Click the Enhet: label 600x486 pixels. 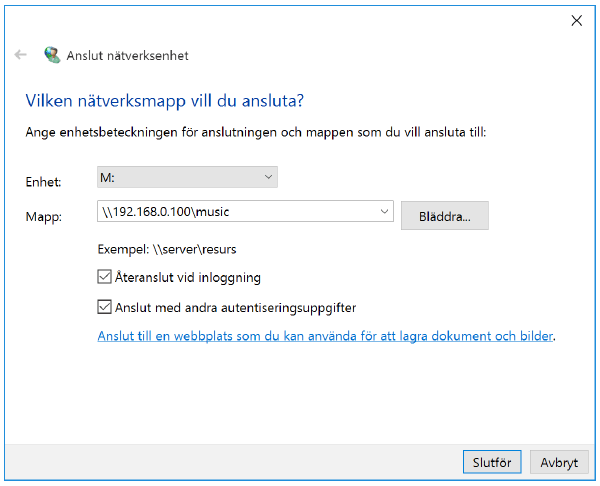(x=43, y=182)
